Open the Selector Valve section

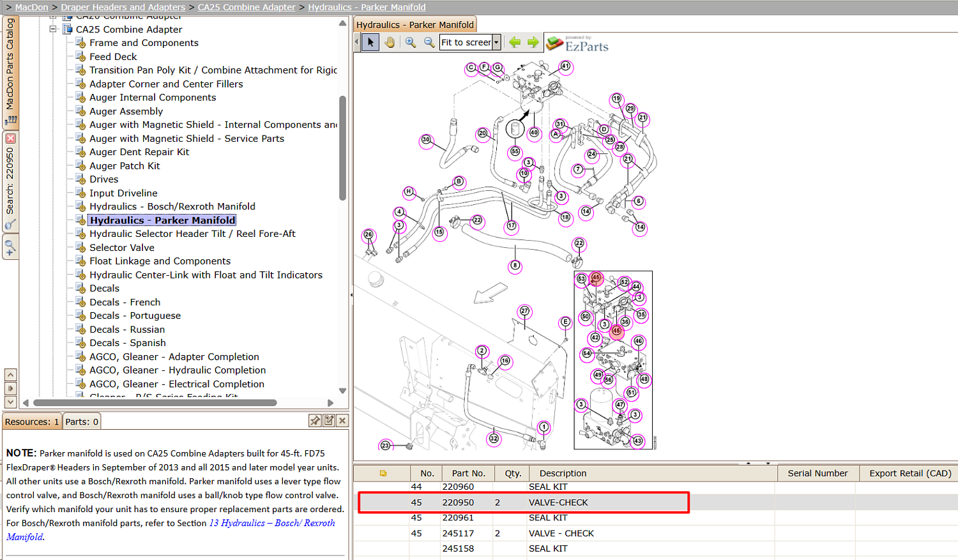tap(122, 248)
